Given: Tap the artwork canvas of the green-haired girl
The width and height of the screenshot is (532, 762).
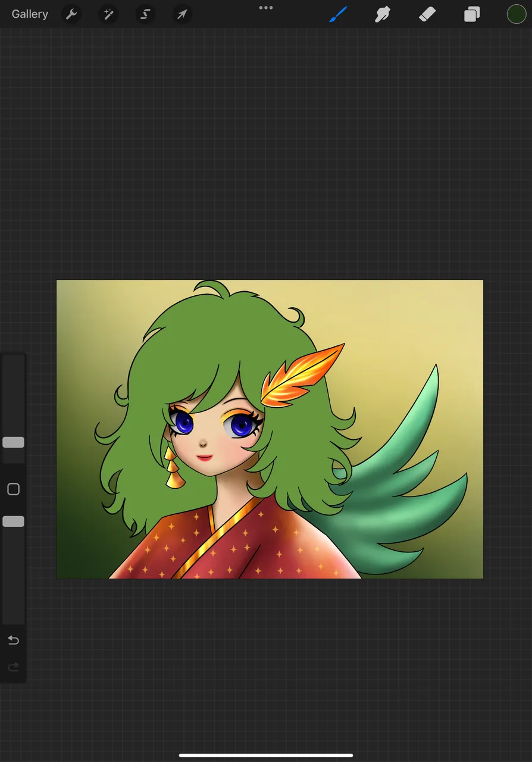Looking at the screenshot, I should 270,429.
